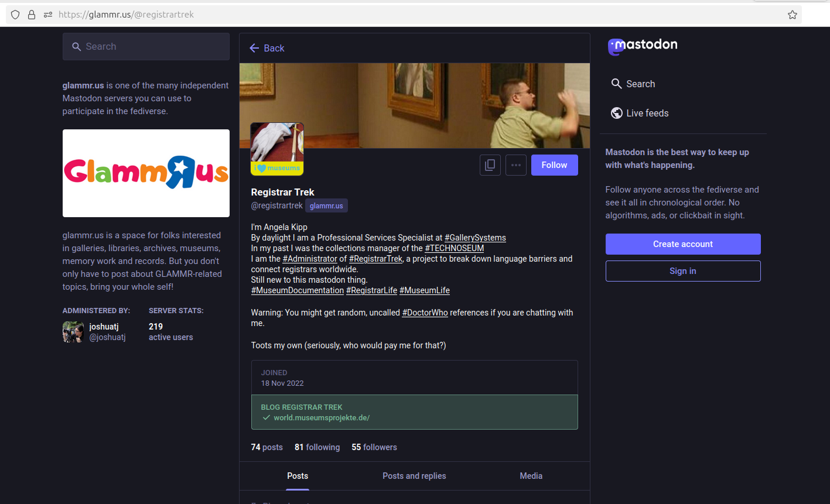830x504 pixels.
Task: View the 55 followers list
Action: click(374, 447)
